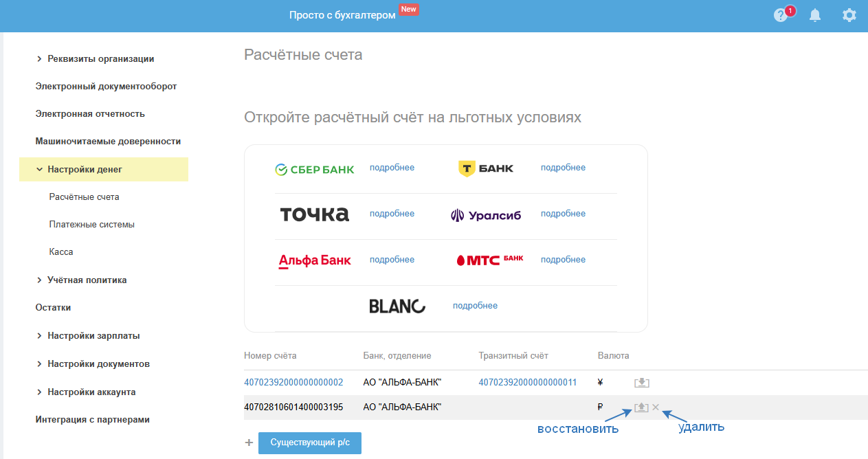Open Касса submenu item
Image resolution: width=868 pixels, height=459 pixels.
(x=61, y=252)
